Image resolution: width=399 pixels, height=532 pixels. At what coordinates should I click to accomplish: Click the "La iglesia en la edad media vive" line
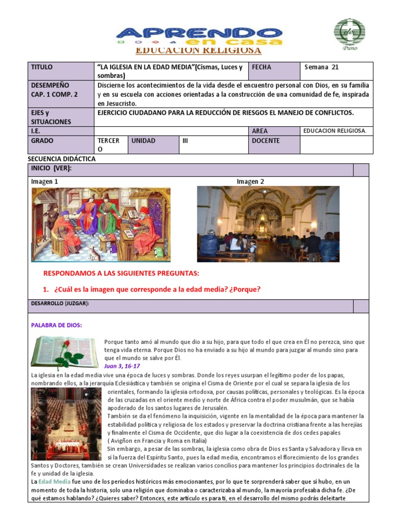tap(188, 375)
